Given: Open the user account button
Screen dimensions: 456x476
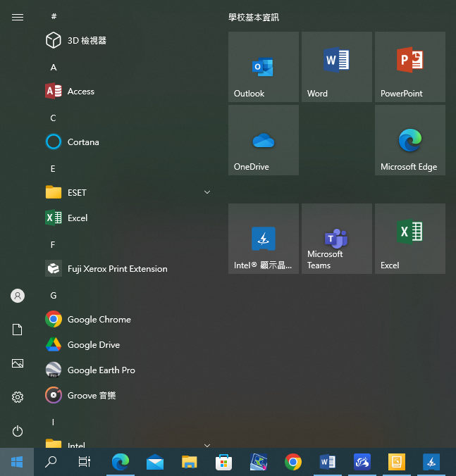Looking at the screenshot, I should click(18, 296).
